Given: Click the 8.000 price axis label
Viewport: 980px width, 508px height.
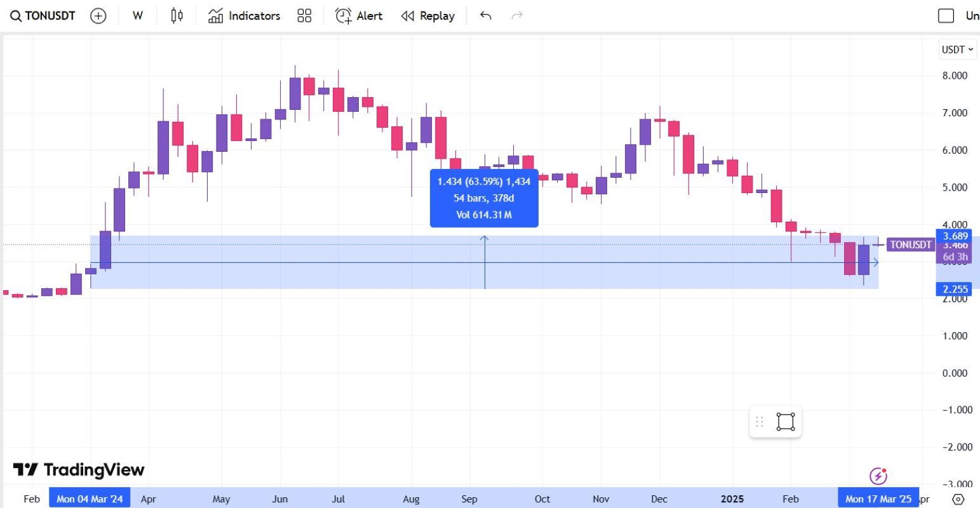Looking at the screenshot, I should tap(955, 76).
